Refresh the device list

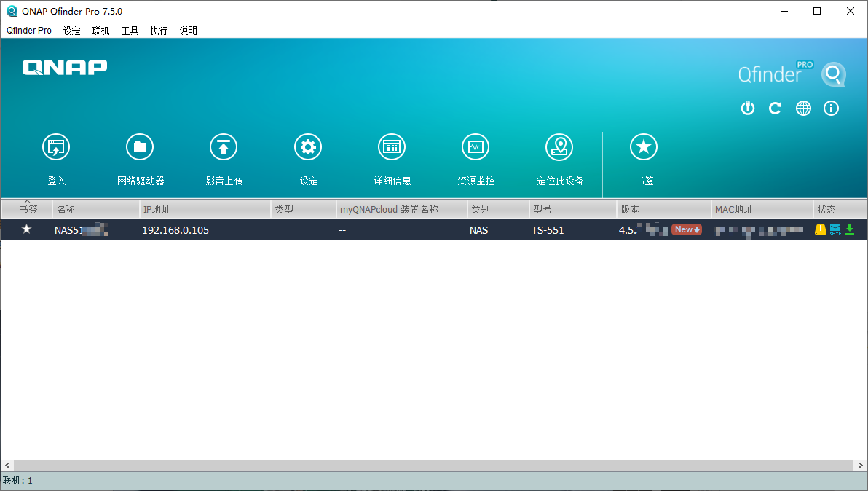pos(775,109)
